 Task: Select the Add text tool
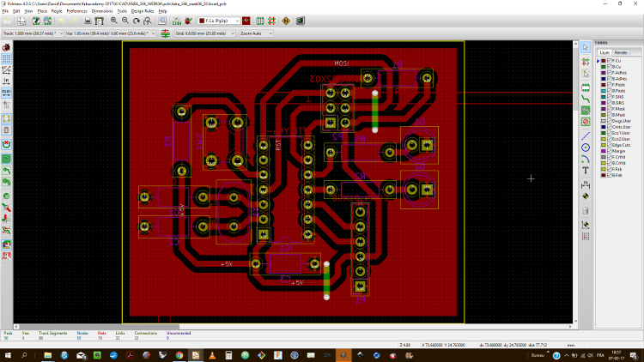586,171
